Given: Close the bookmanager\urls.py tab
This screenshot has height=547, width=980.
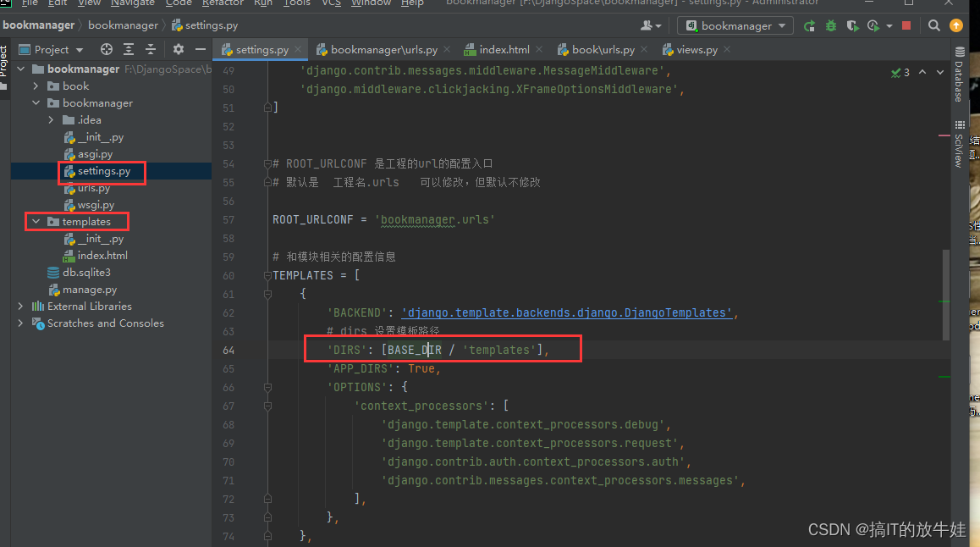Looking at the screenshot, I should click(x=447, y=49).
